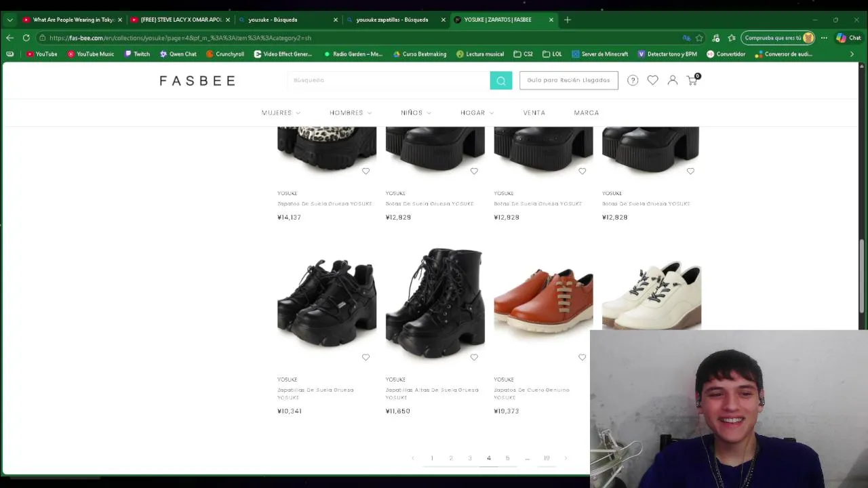This screenshot has width=868, height=488.
Task: Open the Lectura musical bookmark
Action: pos(480,54)
